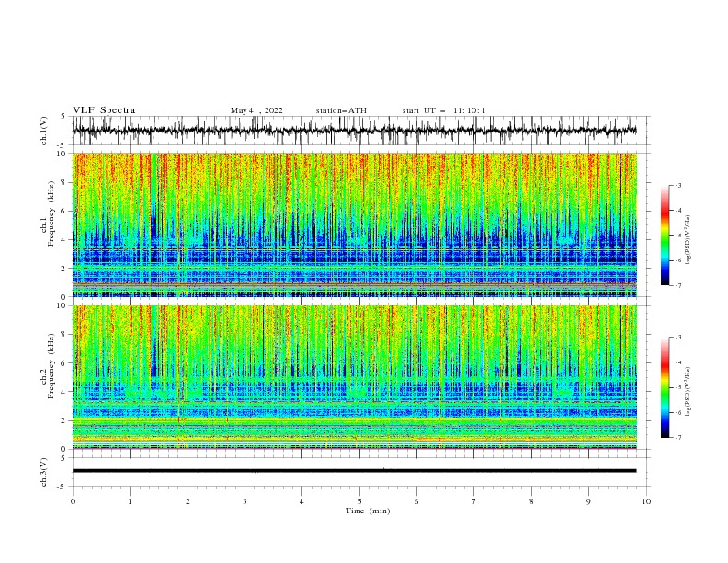
Task: Click the "2" tick on the time axis
Action: point(188,501)
